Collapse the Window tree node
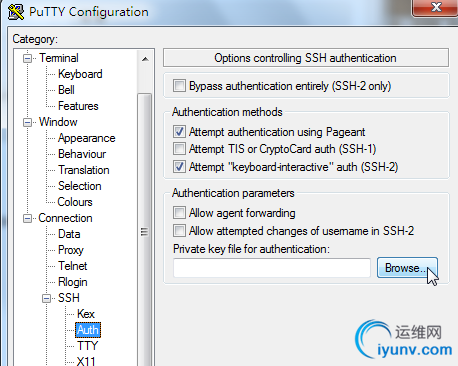 27,122
